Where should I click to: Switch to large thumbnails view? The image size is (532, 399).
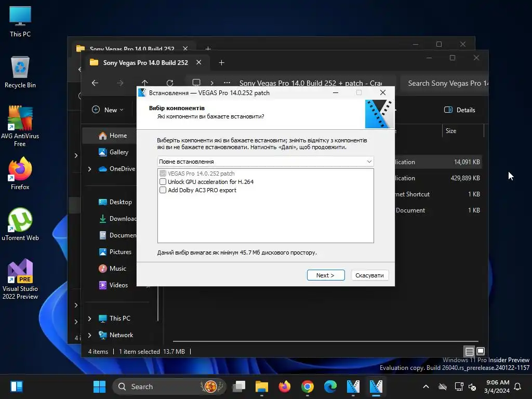[x=481, y=351]
